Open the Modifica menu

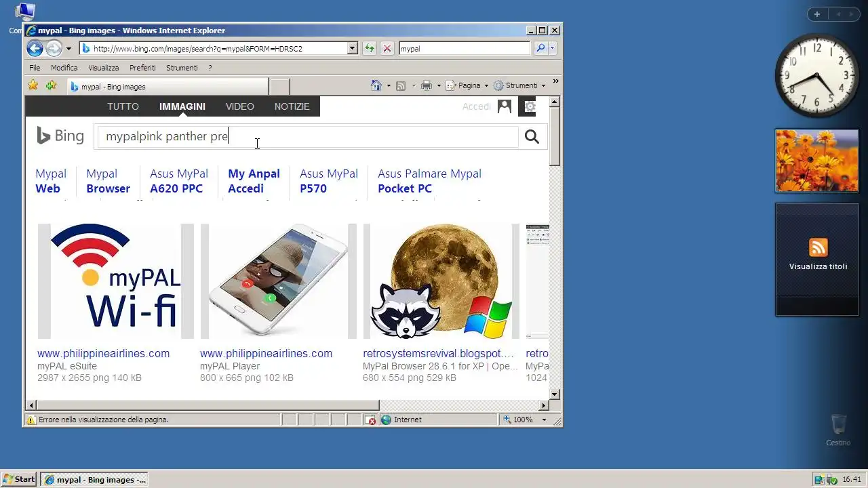[x=64, y=68]
